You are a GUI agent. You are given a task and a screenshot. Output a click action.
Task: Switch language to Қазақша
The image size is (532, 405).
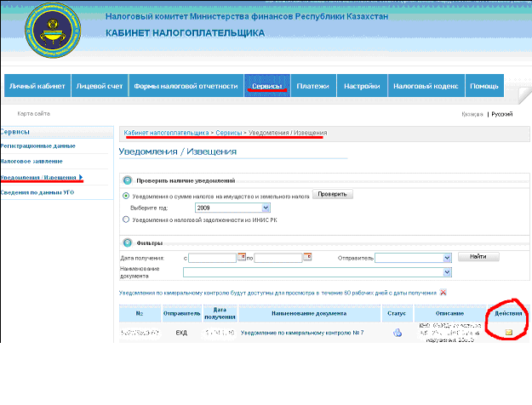pos(472,114)
